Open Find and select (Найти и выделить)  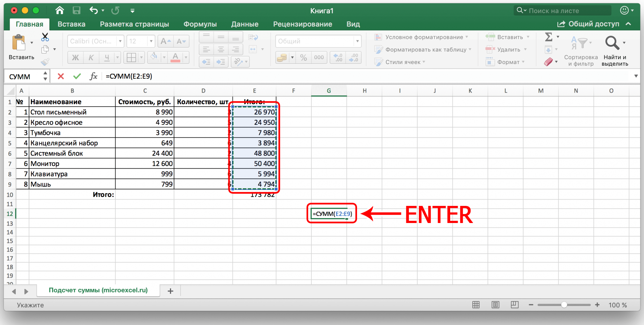tap(615, 51)
